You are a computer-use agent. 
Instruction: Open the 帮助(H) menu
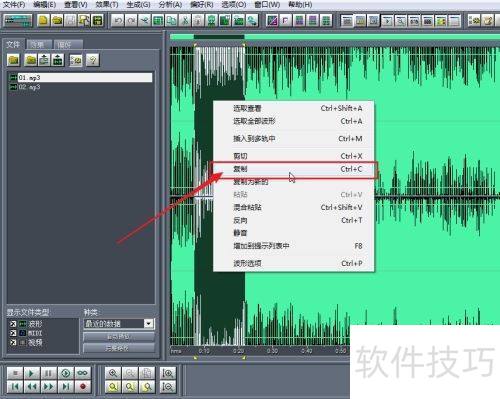300,5
